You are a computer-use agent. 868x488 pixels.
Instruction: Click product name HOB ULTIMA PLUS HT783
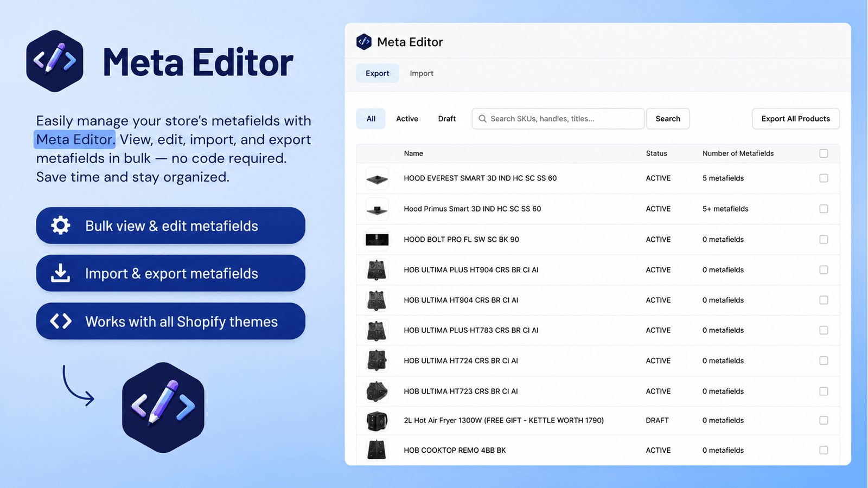pyautogui.click(x=471, y=330)
